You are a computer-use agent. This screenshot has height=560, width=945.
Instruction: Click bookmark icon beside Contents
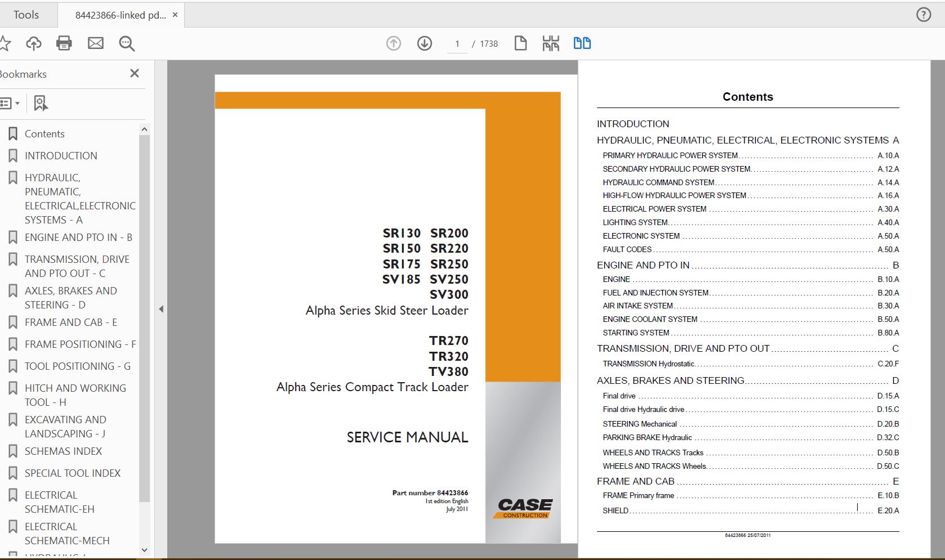(12, 134)
